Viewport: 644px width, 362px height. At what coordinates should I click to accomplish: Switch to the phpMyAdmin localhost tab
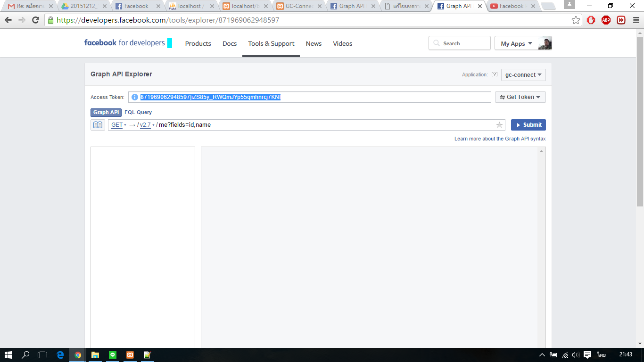[x=190, y=6]
